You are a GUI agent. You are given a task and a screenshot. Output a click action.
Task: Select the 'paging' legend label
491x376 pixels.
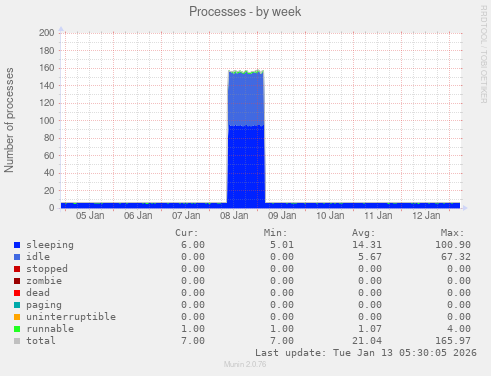pos(44,305)
